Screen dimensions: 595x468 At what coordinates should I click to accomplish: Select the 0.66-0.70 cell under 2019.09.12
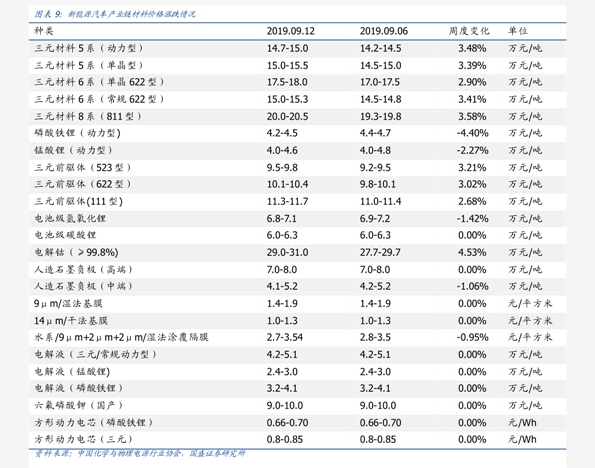[287, 422]
